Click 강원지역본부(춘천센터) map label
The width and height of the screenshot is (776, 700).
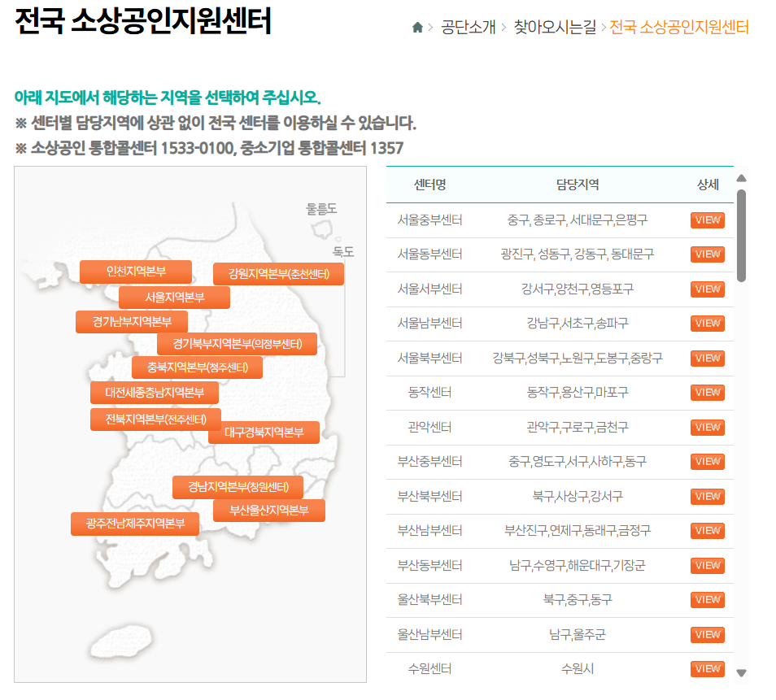coord(277,274)
